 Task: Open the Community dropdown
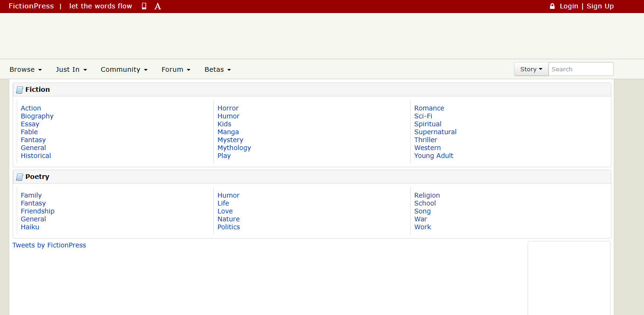(124, 69)
